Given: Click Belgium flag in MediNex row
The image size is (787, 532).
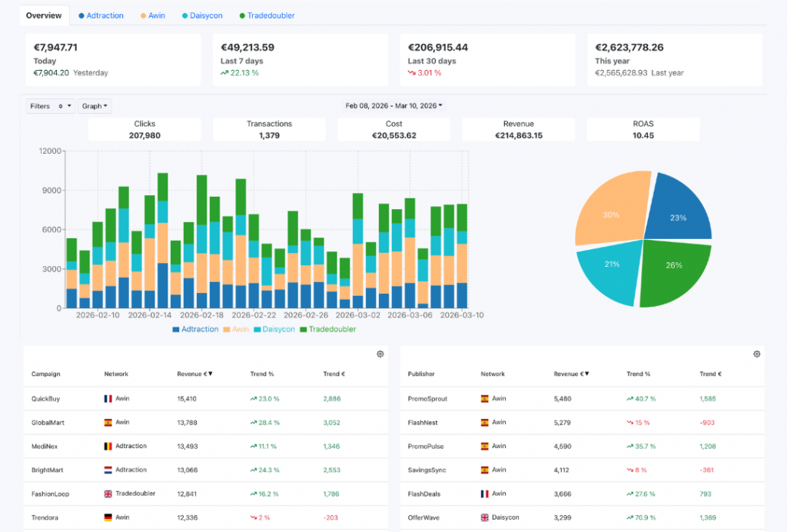Looking at the screenshot, I should point(108,446).
